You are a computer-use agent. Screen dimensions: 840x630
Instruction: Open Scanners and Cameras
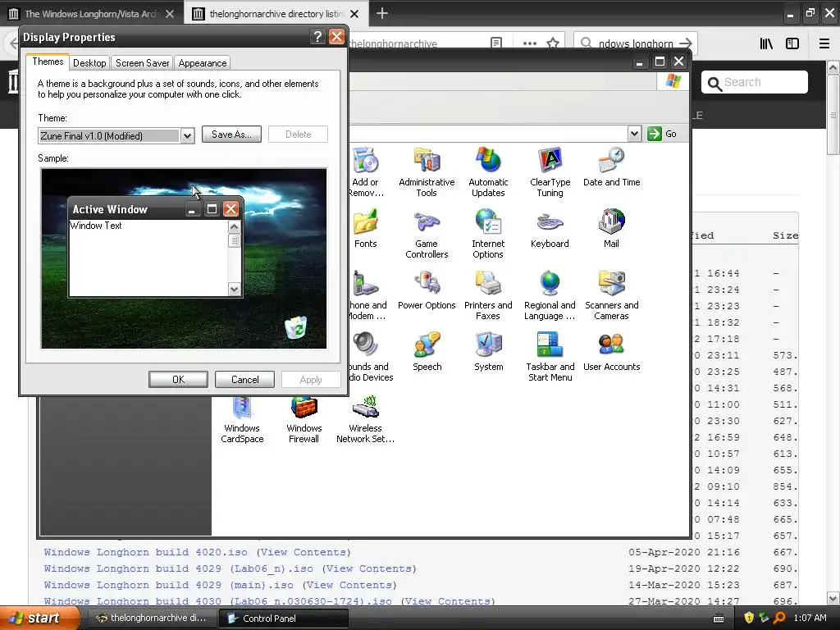[x=611, y=295]
